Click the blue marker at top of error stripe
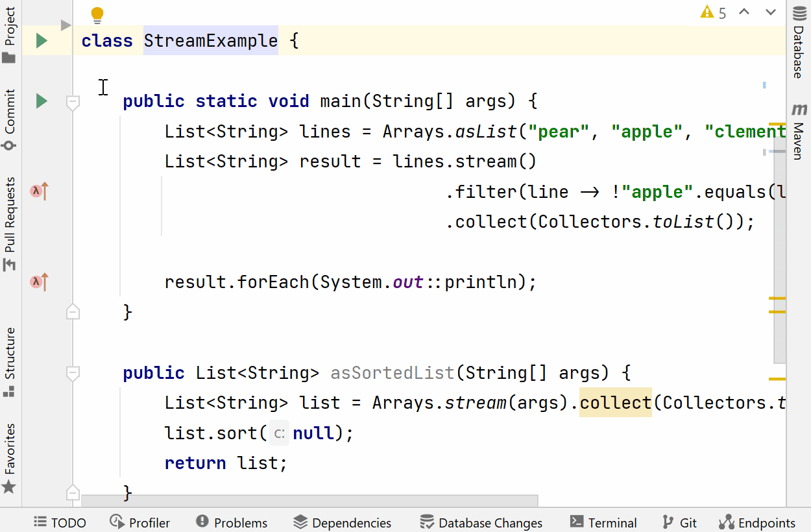 pos(765,84)
